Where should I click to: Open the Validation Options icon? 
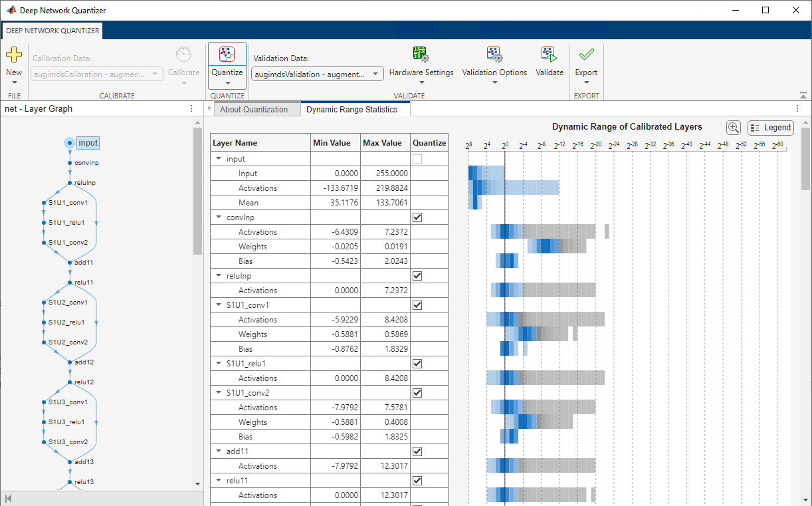tap(494, 55)
